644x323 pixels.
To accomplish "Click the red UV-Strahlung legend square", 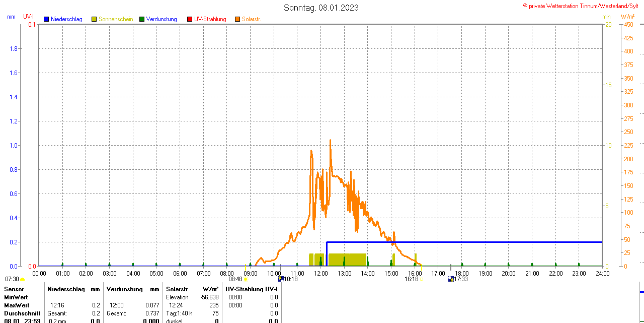I will pyautogui.click(x=190, y=19).
